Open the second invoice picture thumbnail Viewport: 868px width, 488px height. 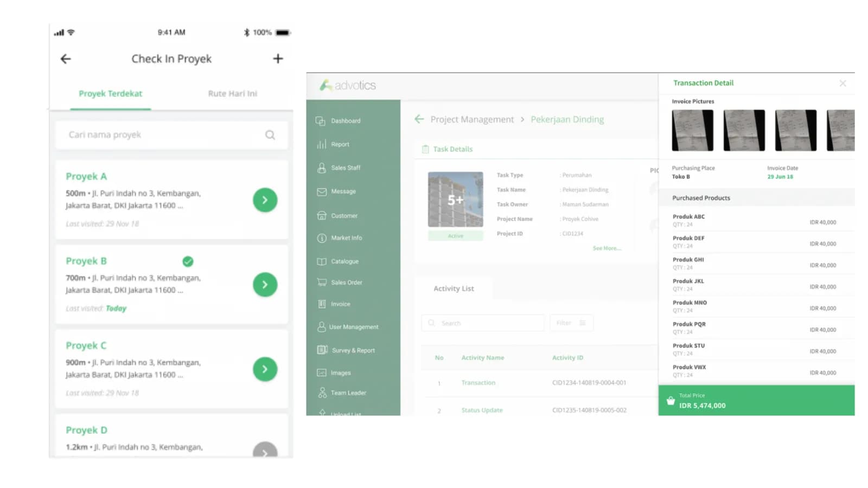click(x=744, y=130)
